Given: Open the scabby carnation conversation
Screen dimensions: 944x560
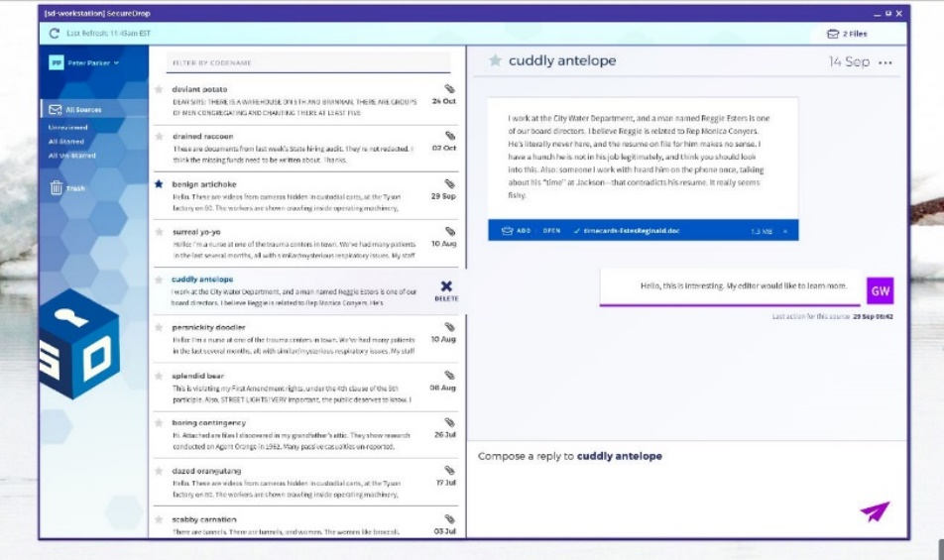Looking at the screenshot, I should point(305,523).
